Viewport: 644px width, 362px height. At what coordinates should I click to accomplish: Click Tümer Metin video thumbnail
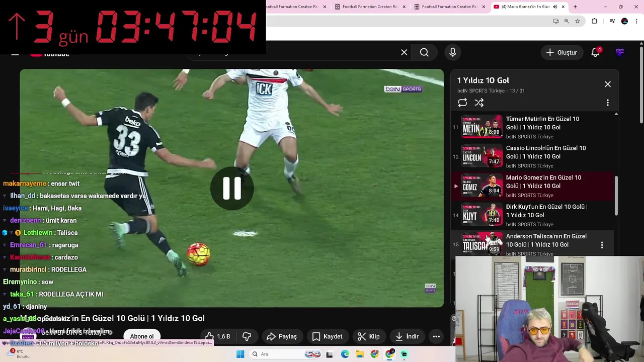[x=482, y=126]
